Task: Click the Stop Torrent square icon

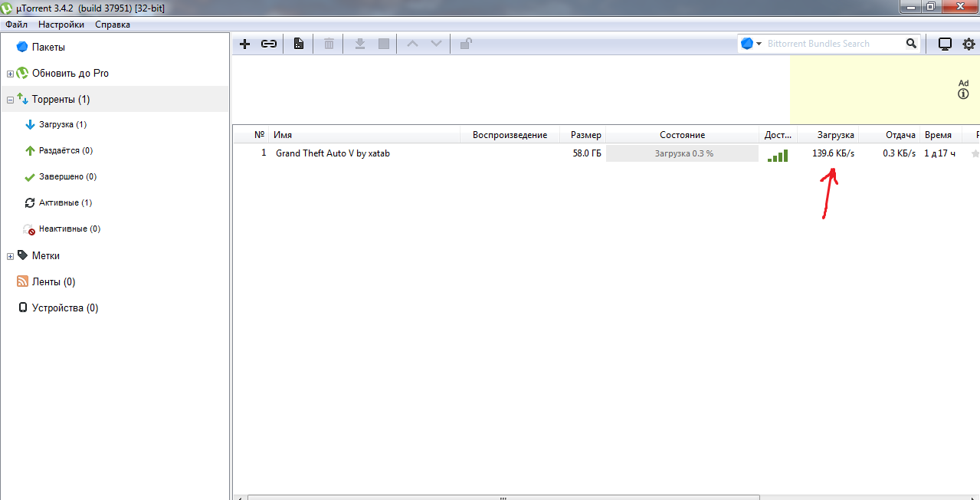Action: tap(384, 44)
